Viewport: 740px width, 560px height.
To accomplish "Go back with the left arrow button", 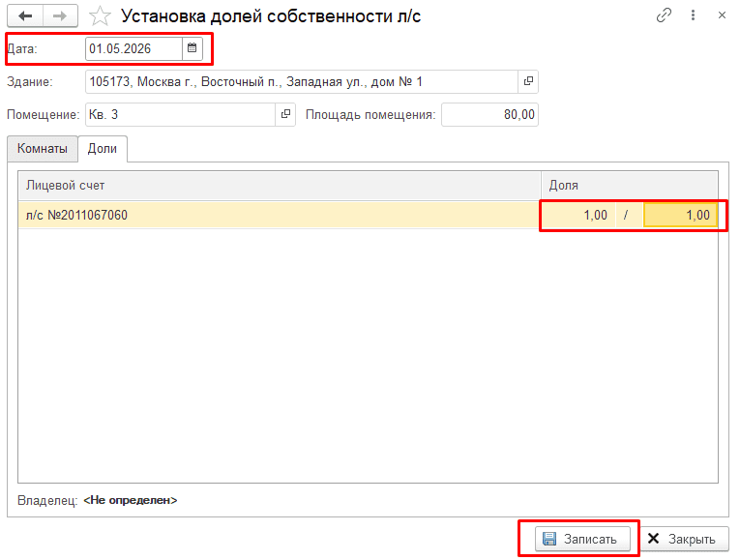I will 25,16.
